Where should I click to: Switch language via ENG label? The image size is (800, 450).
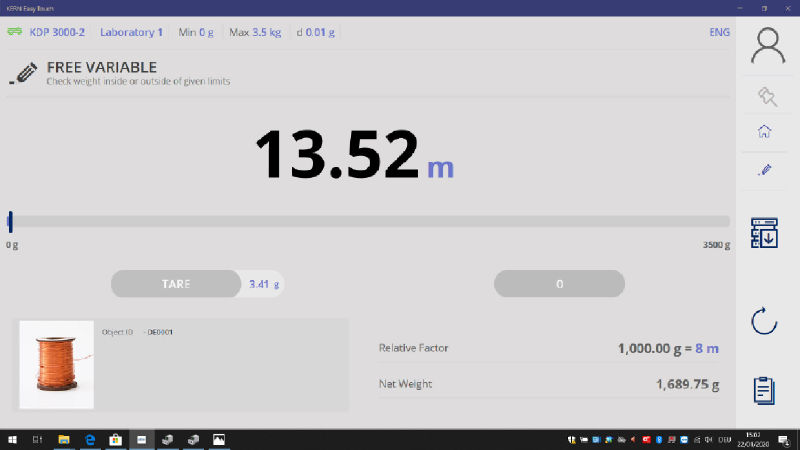(x=719, y=32)
